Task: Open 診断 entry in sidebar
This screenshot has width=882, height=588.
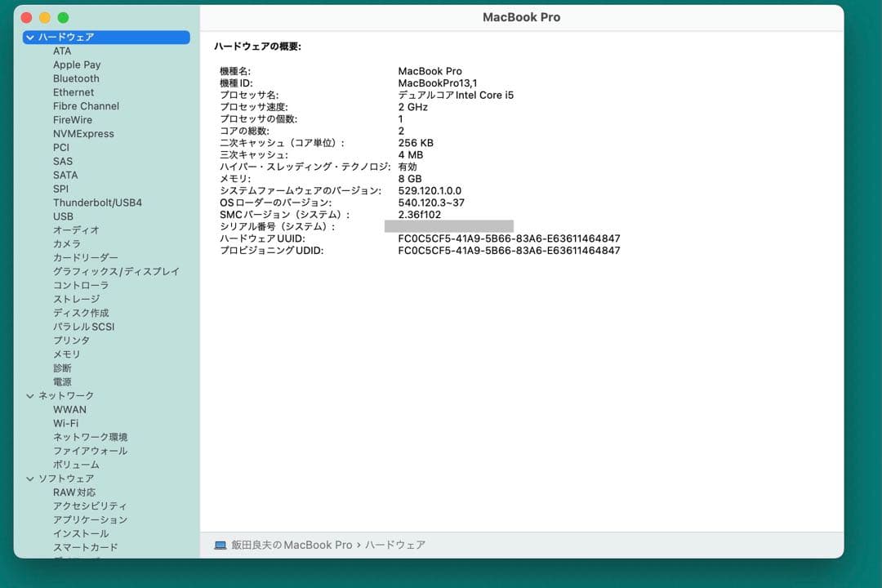Action: 62,368
